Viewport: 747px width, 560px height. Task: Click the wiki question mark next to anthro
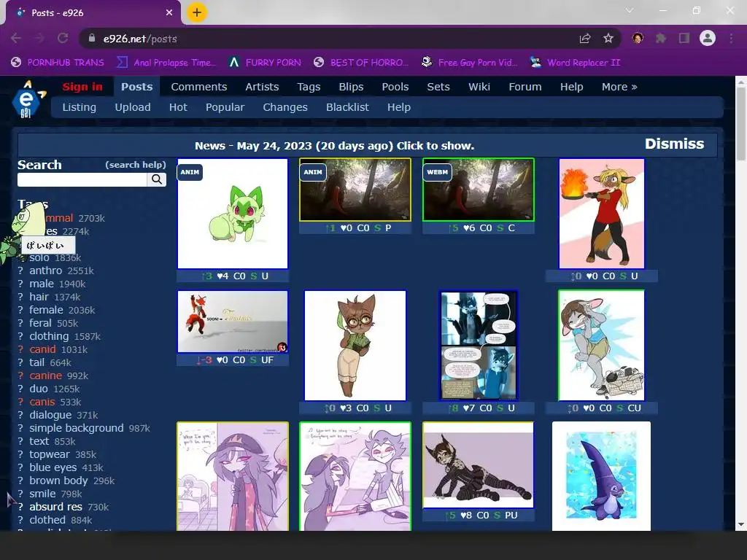[x=20, y=271]
